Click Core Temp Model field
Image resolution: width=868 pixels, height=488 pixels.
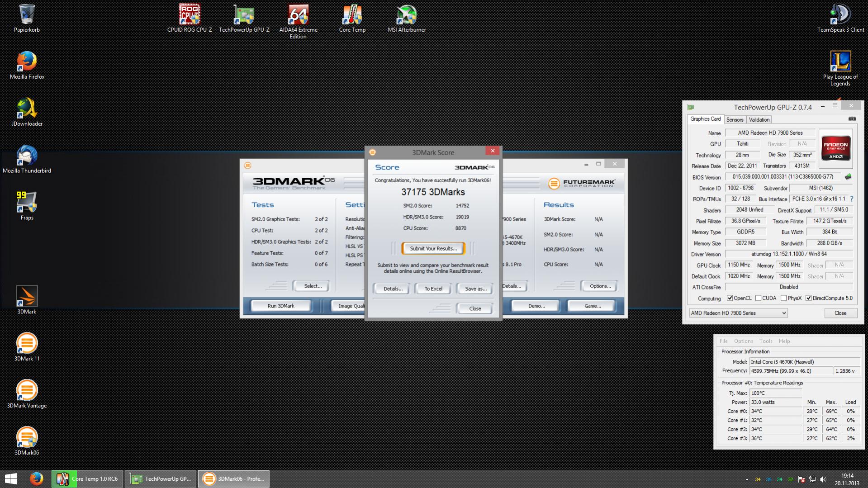805,362
